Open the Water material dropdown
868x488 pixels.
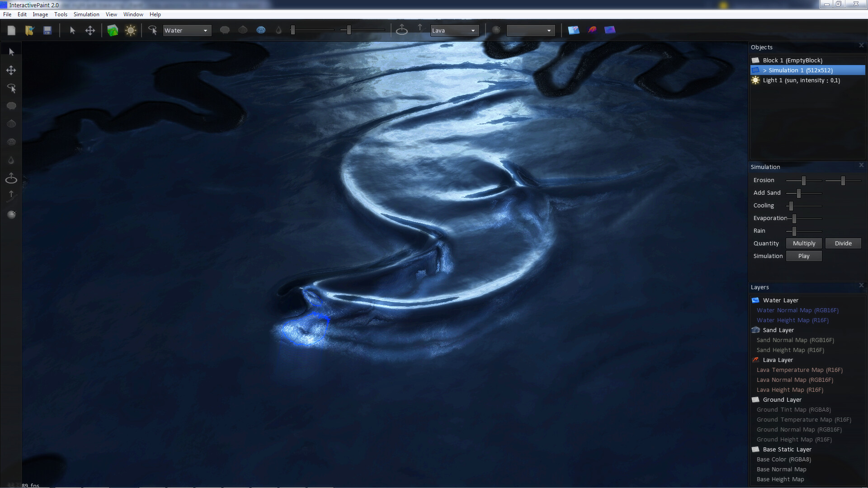pyautogui.click(x=187, y=30)
